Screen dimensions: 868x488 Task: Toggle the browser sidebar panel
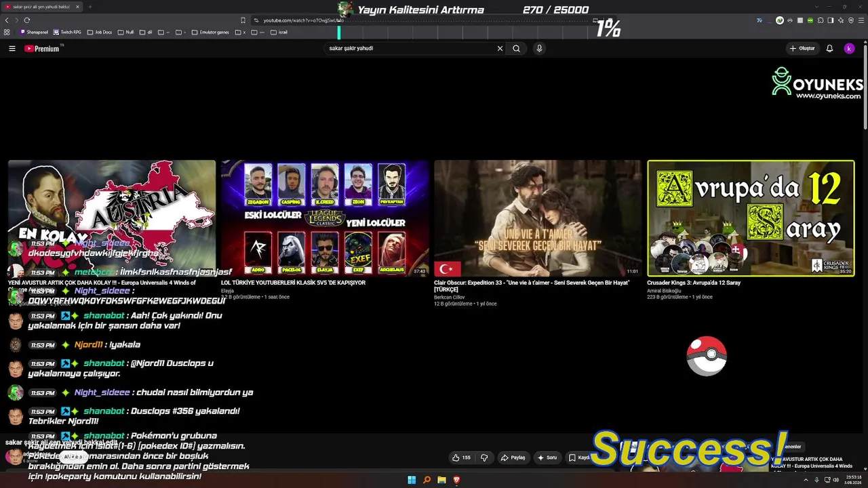831,20
